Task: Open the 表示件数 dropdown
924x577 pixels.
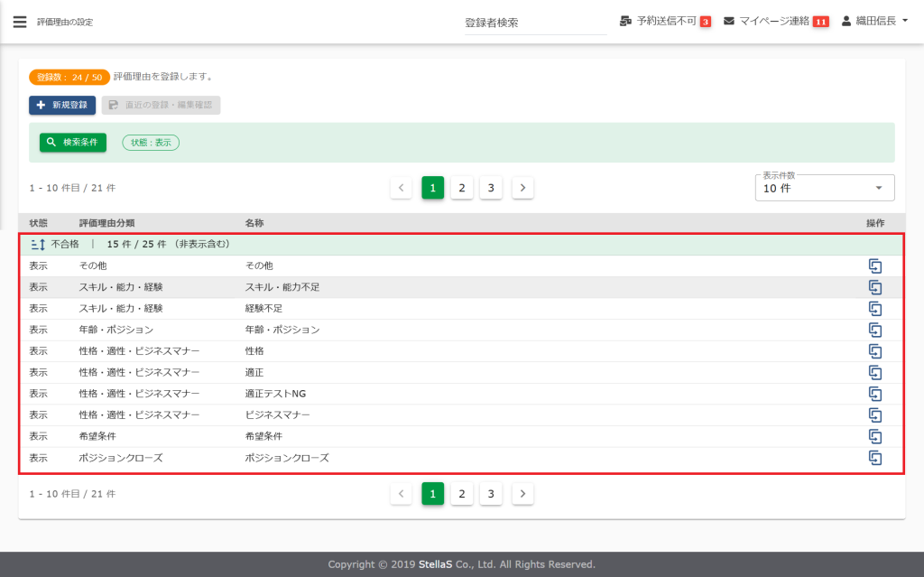Action: pyautogui.click(x=824, y=188)
